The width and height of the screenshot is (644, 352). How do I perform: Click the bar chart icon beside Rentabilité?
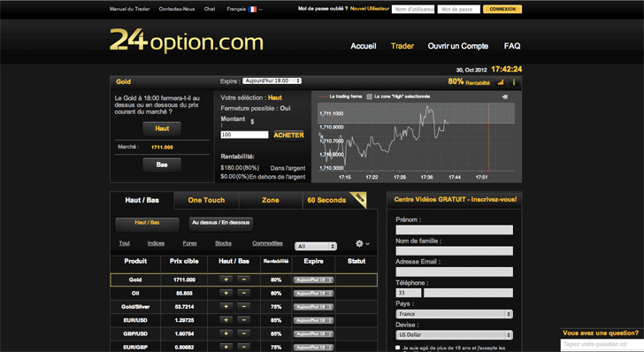(x=501, y=82)
